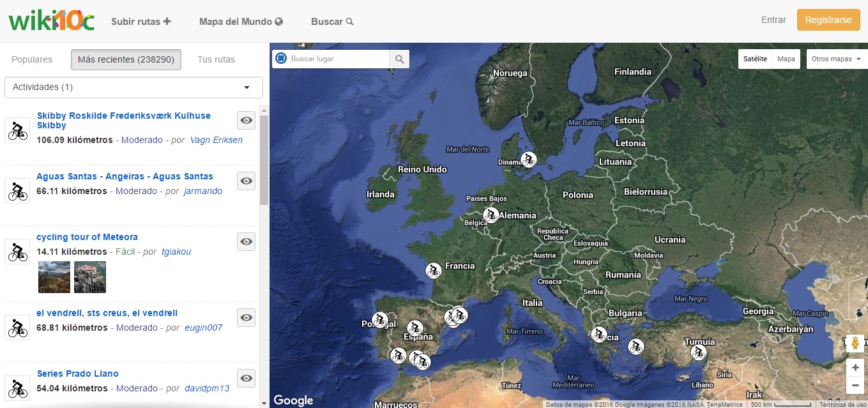
Task: Toggle eye icon for Skibby Roskilde route
Action: tap(246, 120)
